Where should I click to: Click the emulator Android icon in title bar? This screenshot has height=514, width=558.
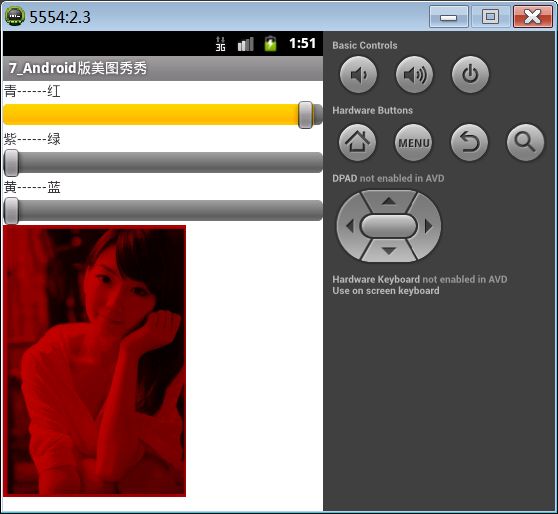[x=15, y=16]
